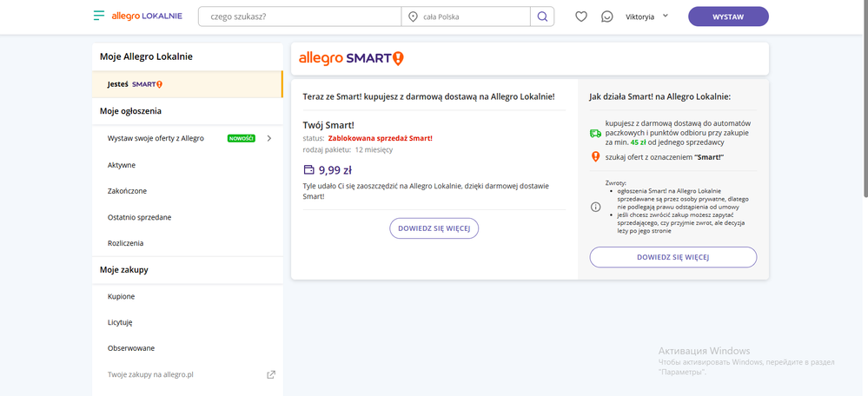This screenshot has width=868, height=396.
Task: Open the hamburger menu icon
Action: (x=98, y=16)
